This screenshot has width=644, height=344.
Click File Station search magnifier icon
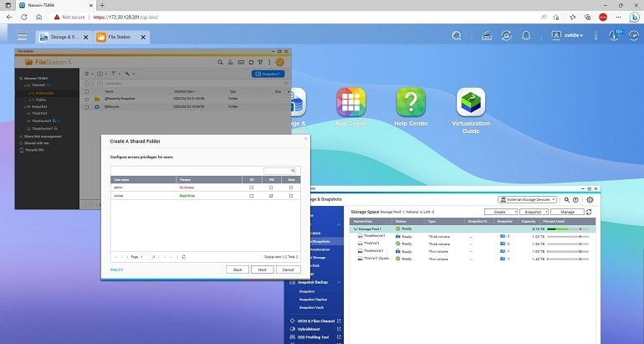tap(221, 62)
